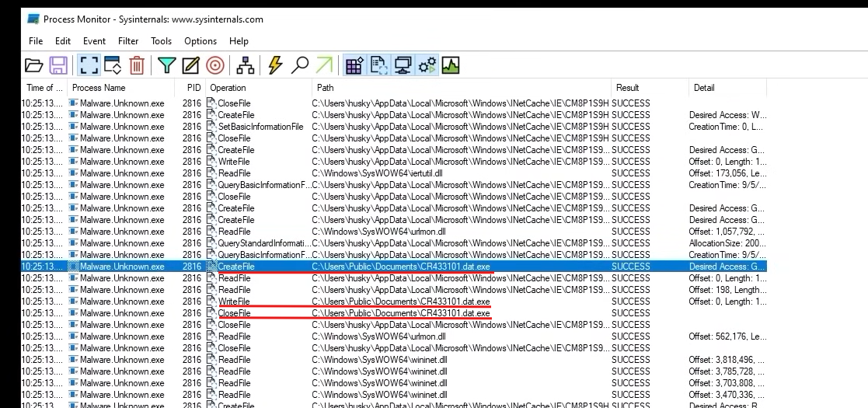Image resolution: width=868 pixels, height=408 pixels.
Task: Open the Edit menu
Action: click(62, 41)
